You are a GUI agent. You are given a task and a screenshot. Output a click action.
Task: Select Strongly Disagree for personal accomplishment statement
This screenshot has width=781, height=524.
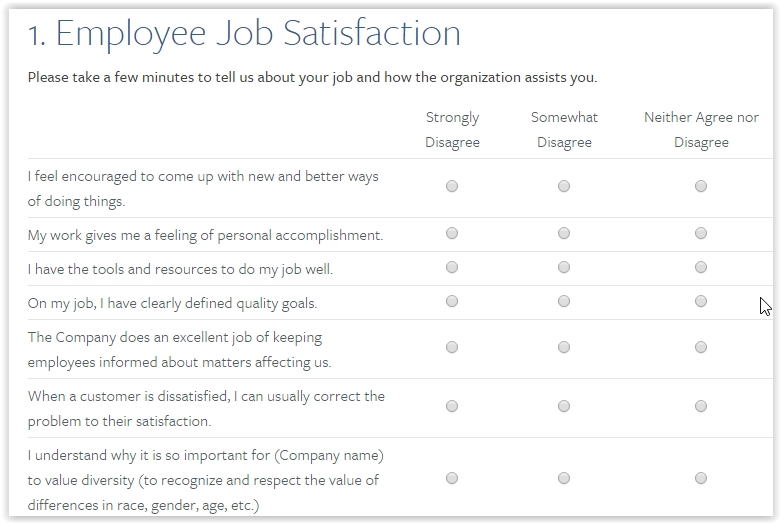pyautogui.click(x=452, y=234)
